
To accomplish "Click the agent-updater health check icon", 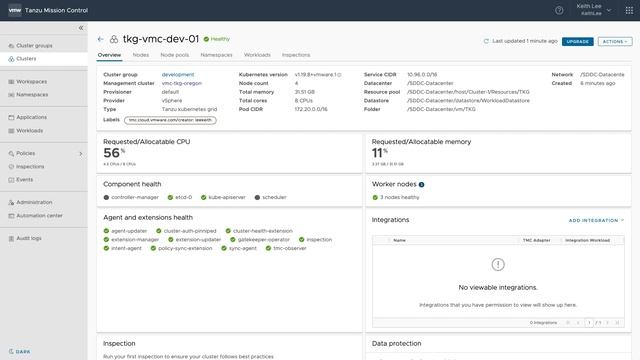I will coord(106,231).
